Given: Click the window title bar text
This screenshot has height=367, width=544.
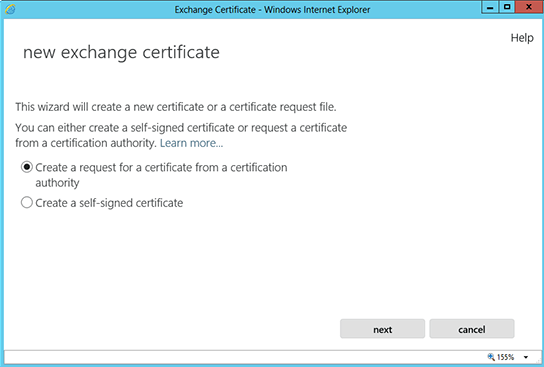Looking at the screenshot, I should coord(272,10).
